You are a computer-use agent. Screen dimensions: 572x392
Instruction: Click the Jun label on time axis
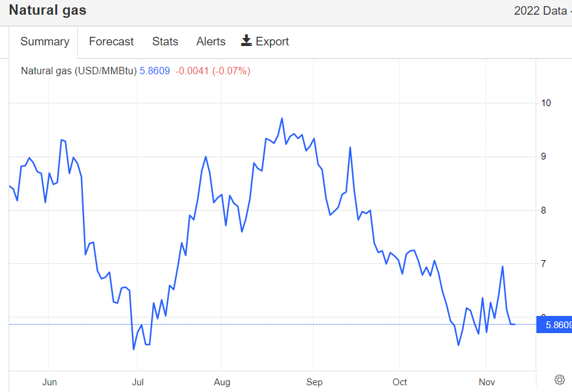click(x=50, y=382)
